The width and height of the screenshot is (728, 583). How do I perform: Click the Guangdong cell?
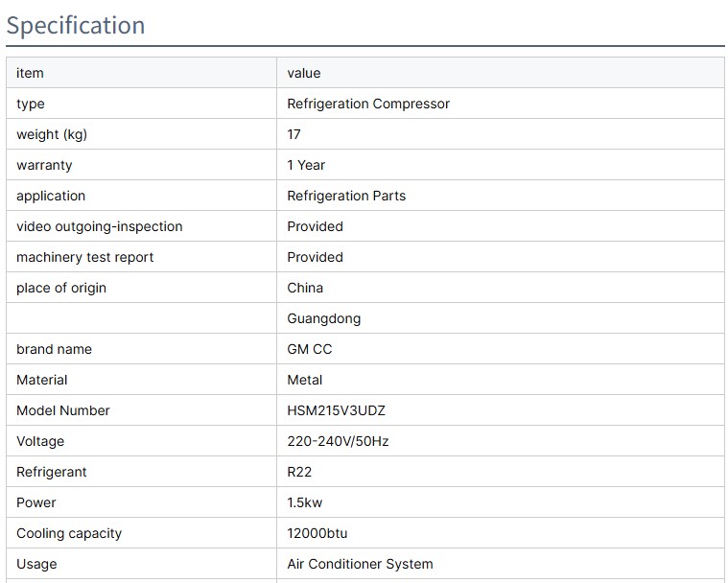(324, 318)
